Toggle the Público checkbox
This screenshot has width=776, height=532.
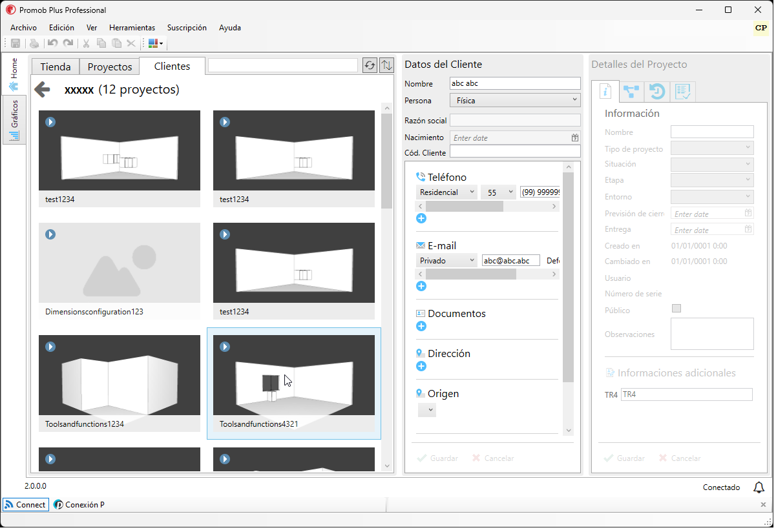point(676,309)
